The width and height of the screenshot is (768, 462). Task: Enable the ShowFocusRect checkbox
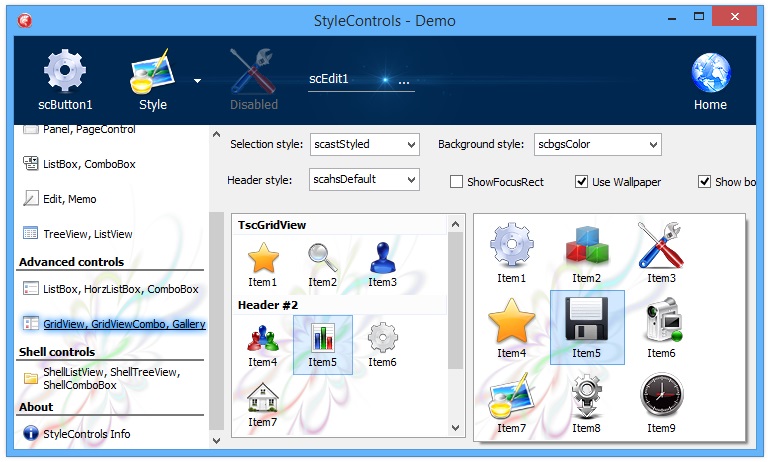pos(456,182)
